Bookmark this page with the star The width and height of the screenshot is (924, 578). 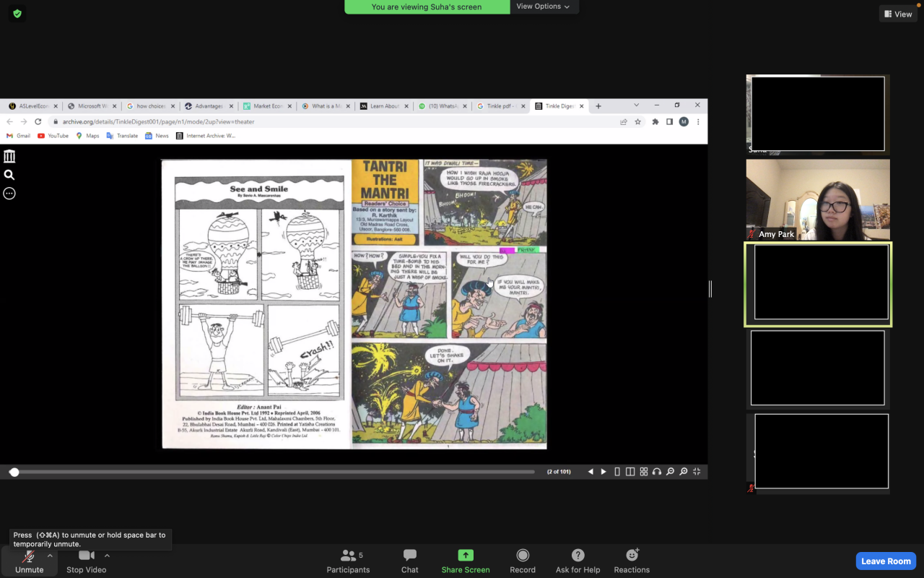[x=637, y=122]
